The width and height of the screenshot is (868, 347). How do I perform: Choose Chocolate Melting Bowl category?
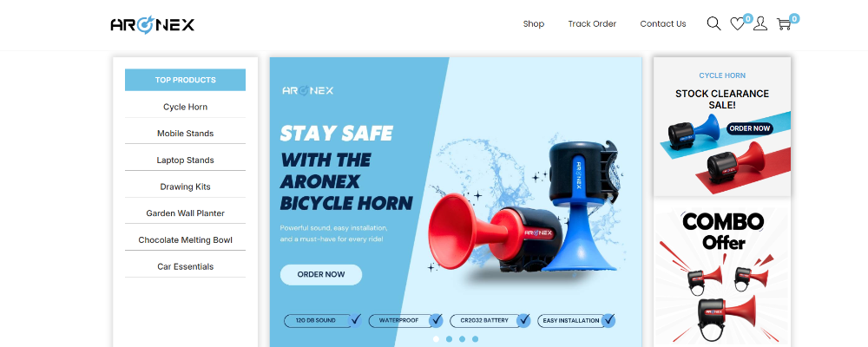[186, 239]
